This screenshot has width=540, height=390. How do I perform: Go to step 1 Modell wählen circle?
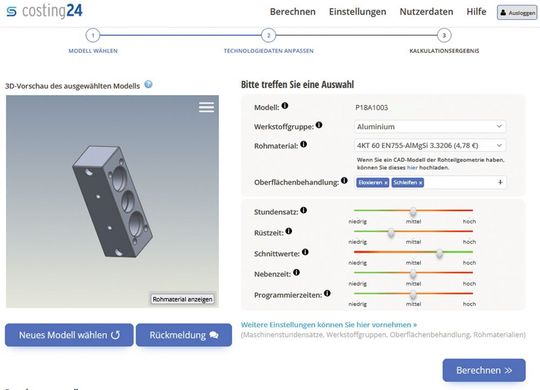[93, 35]
